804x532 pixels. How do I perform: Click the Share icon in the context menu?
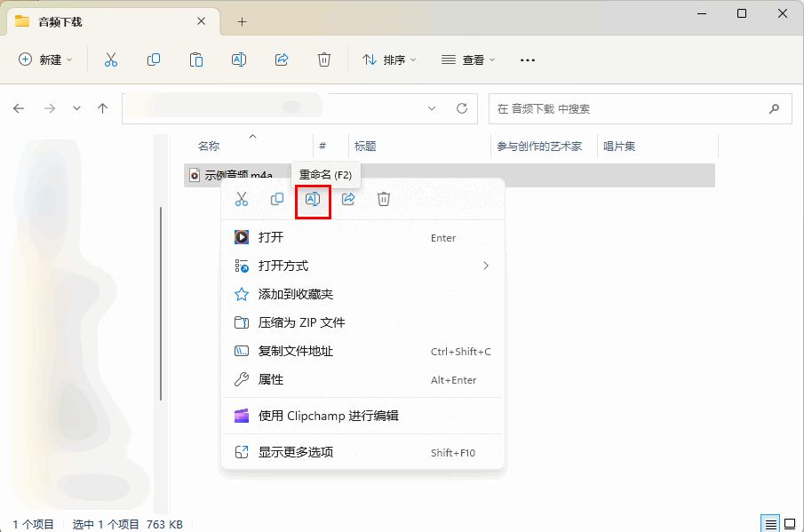(x=348, y=199)
